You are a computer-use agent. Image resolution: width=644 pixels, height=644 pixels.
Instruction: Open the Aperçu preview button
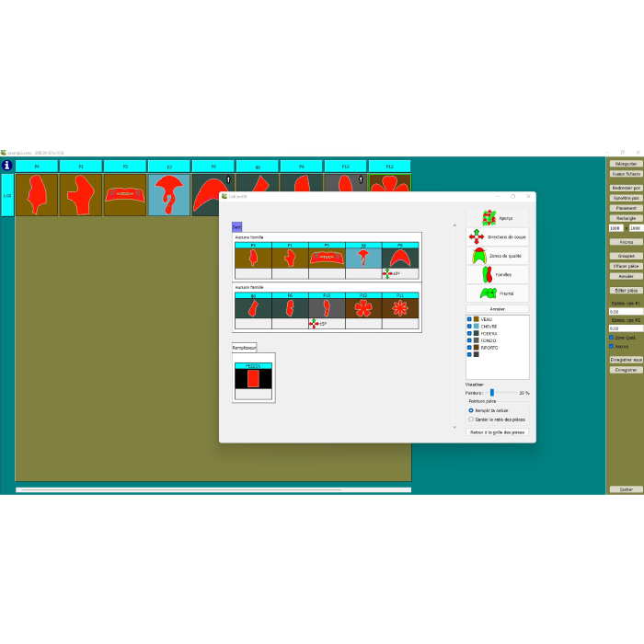point(497,218)
